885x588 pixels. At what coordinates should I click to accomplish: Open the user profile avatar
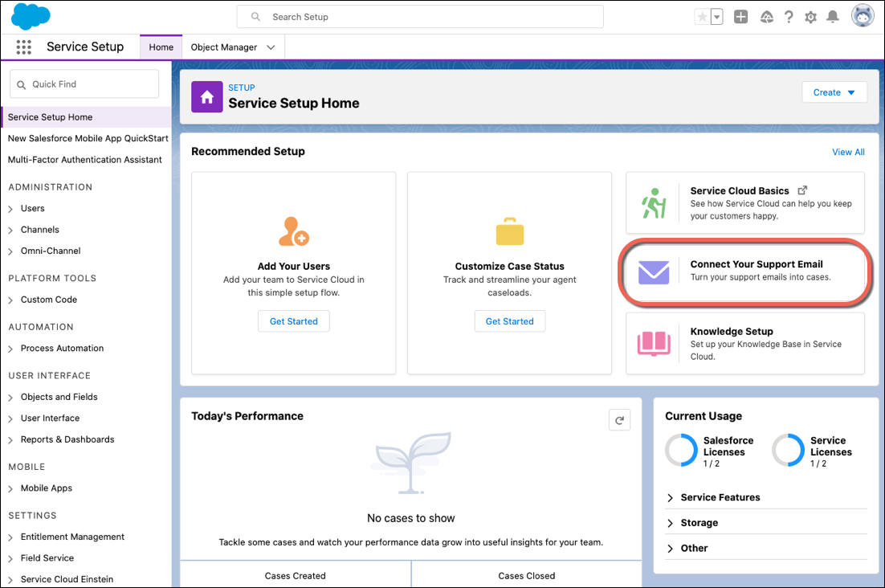click(863, 16)
